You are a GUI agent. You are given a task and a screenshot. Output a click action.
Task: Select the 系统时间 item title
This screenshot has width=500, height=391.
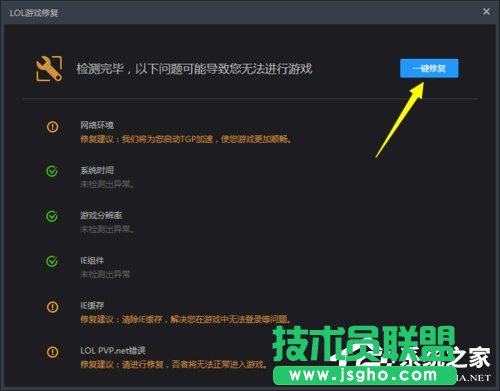pos(97,170)
